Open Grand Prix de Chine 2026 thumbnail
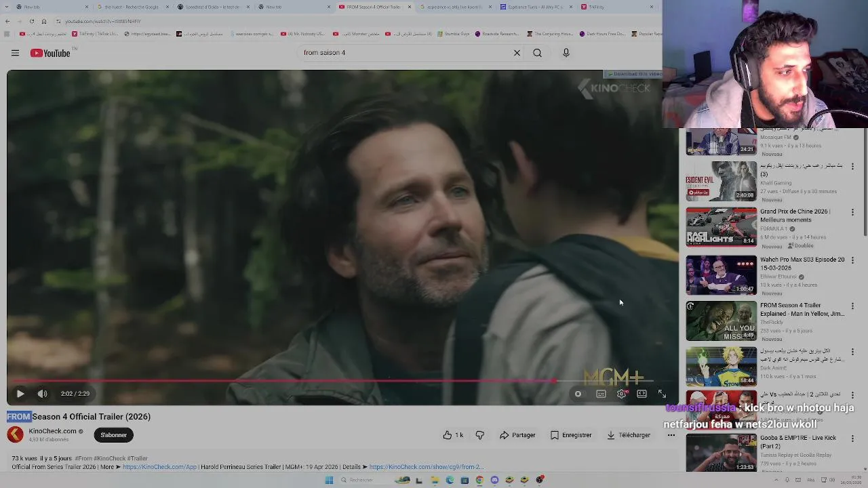Screen dimensions: 868x488 pos(721,227)
